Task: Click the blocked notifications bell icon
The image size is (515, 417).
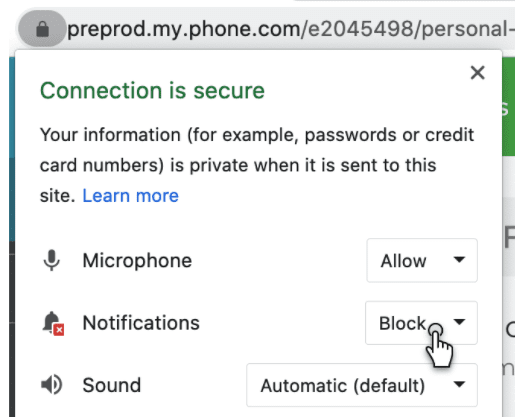Action: coord(53,323)
